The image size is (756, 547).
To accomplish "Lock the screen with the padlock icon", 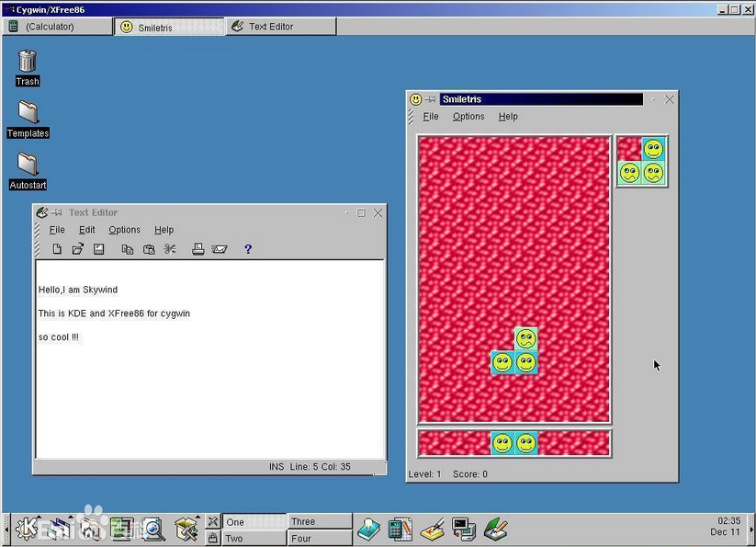I will [x=212, y=538].
